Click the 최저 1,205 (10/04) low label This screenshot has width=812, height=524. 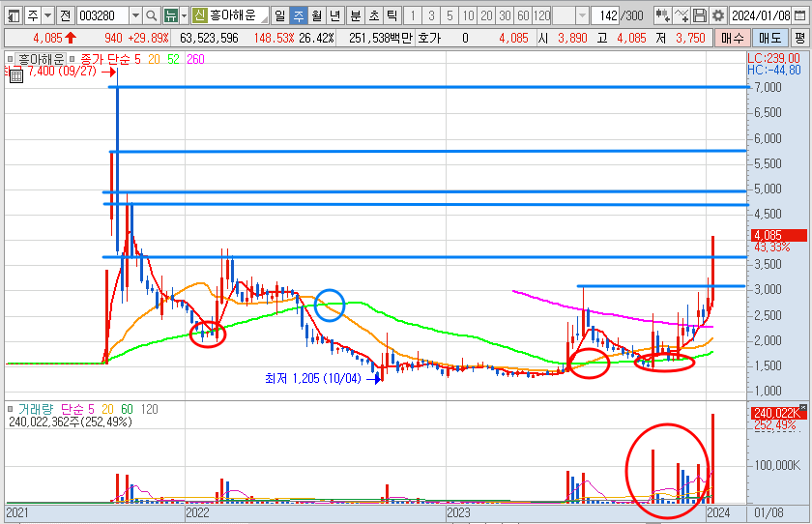(x=313, y=379)
